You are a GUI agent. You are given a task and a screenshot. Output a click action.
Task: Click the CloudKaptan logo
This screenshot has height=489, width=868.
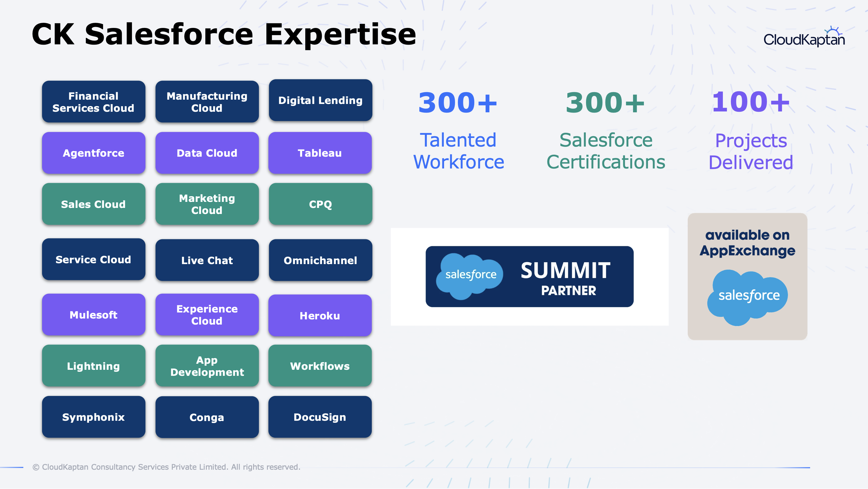804,37
